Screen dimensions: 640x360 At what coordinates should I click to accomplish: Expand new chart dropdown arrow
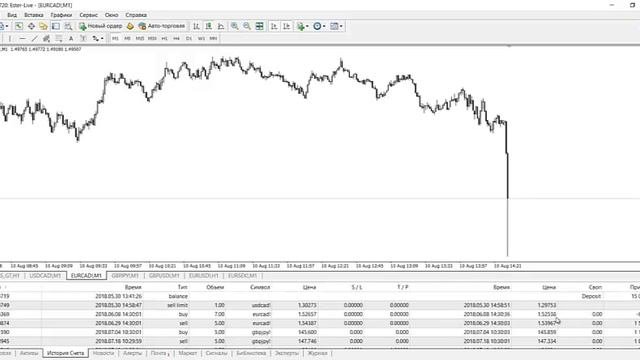[7, 27]
